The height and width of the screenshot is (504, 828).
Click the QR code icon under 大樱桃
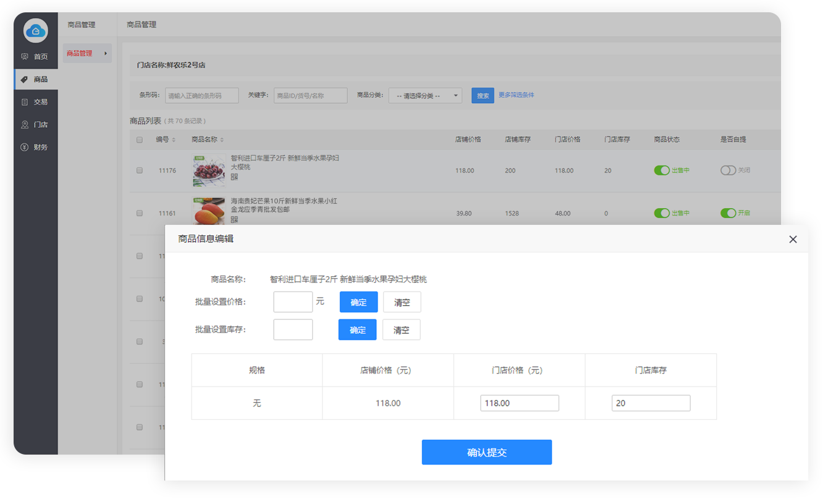[x=234, y=177]
